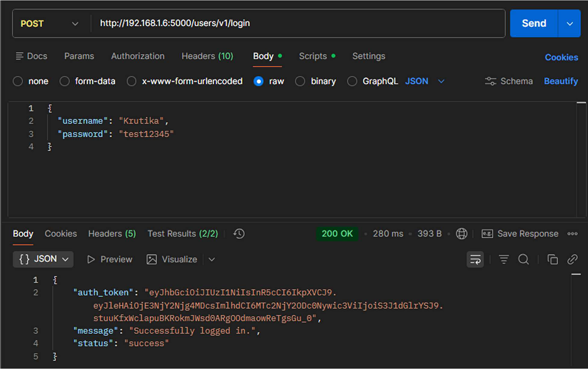Image resolution: width=588 pixels, height=369 pixels.
Task: Select the raw body type
Action: (269, 81)
